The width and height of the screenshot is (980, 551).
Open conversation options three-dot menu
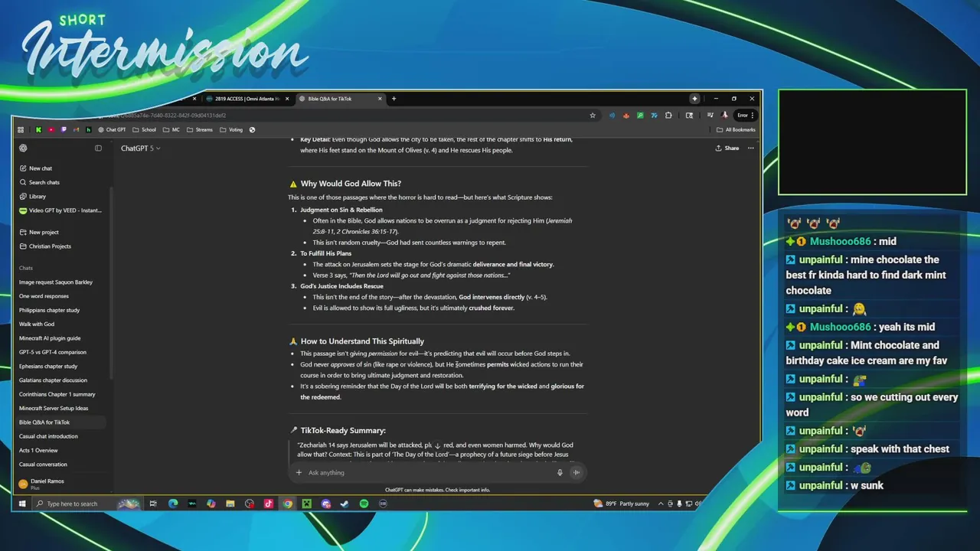(x=751, y=148)
